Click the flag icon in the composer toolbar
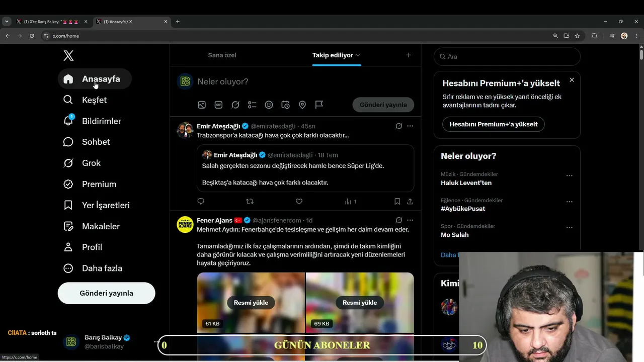This screenshot has width=644, height=362. tap(319, 105)
